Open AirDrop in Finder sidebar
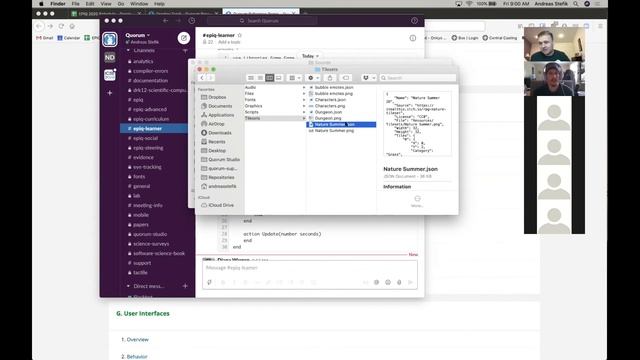The image size is (640, 360). click(216, 124)
